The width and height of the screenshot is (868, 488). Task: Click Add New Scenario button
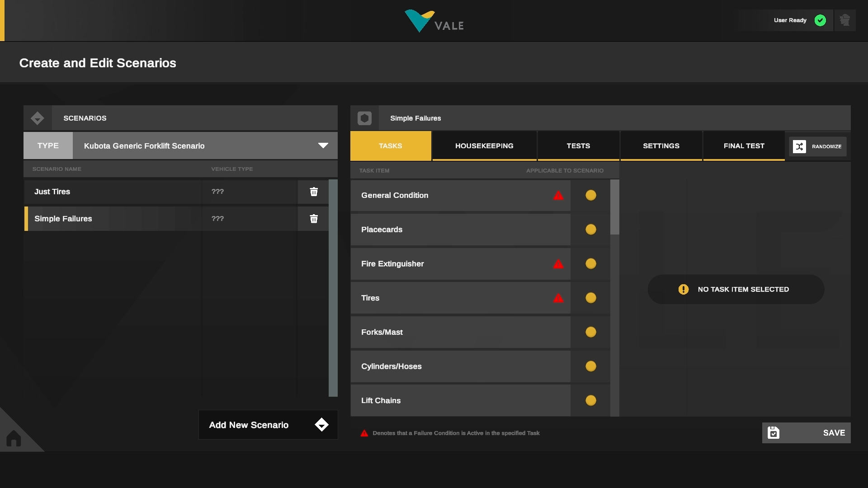[x=268, y=425]
